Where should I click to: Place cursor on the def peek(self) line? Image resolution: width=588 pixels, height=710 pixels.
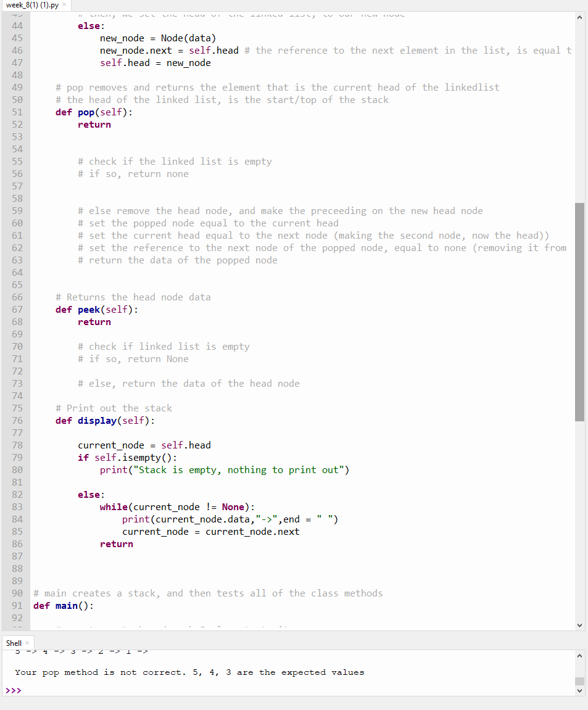point(96,309)
